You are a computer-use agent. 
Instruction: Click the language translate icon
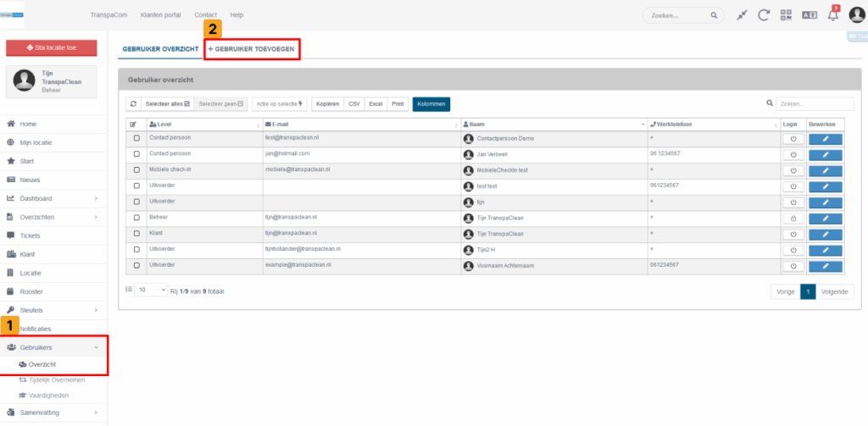point(810,15)
